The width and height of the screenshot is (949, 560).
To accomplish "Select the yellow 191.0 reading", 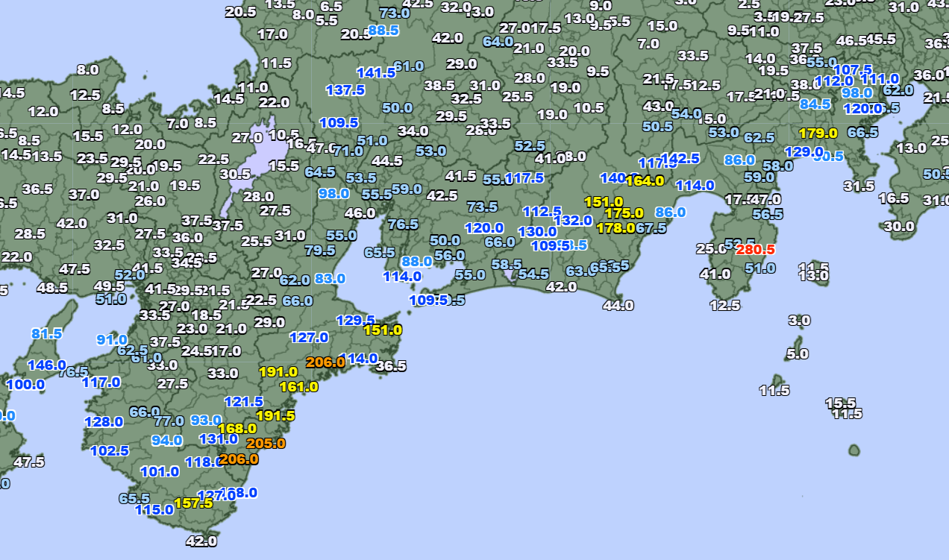I will pyautogui.click(x=278, y=371).
